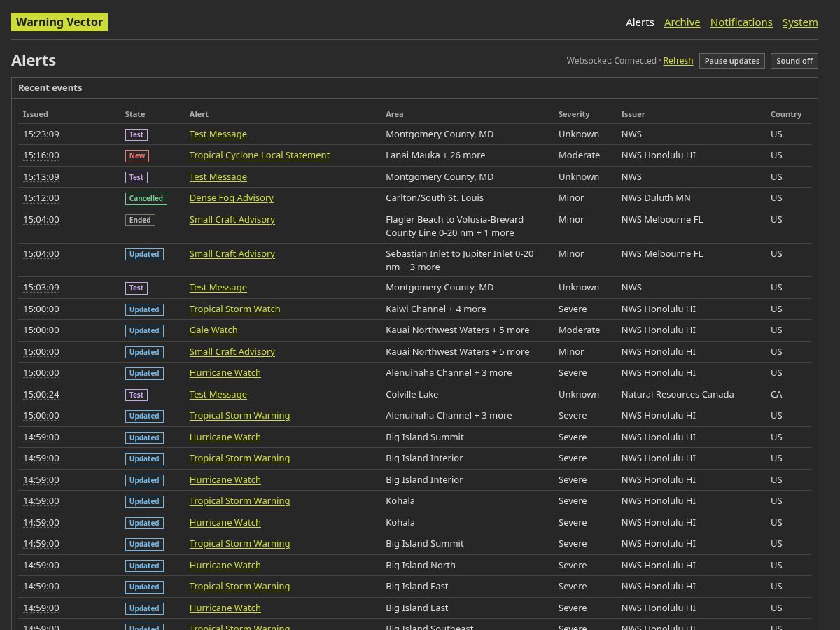Image resolution: width=840 pixels, height=630 pixels.
Task: Open the 15:13:09 Test Message alert
Action: coord(218,177)
